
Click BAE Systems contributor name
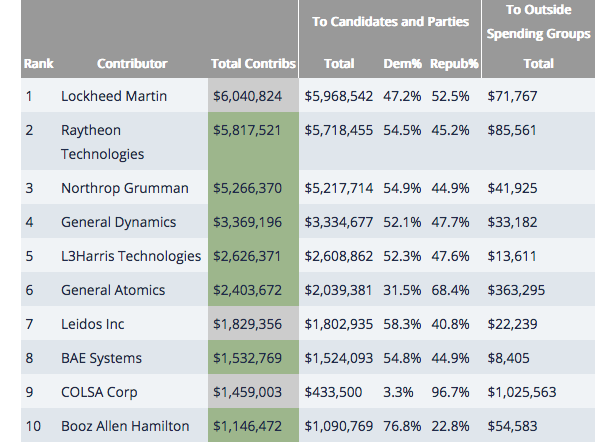[101, 358]
